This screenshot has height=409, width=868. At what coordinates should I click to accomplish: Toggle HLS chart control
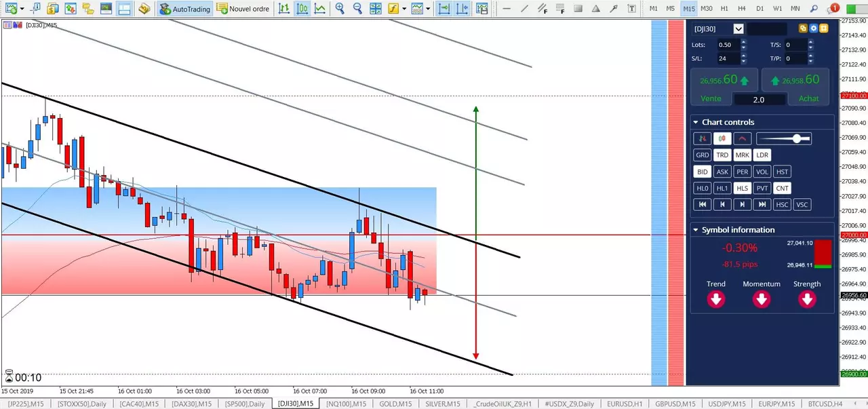click(x=743, y=188)
